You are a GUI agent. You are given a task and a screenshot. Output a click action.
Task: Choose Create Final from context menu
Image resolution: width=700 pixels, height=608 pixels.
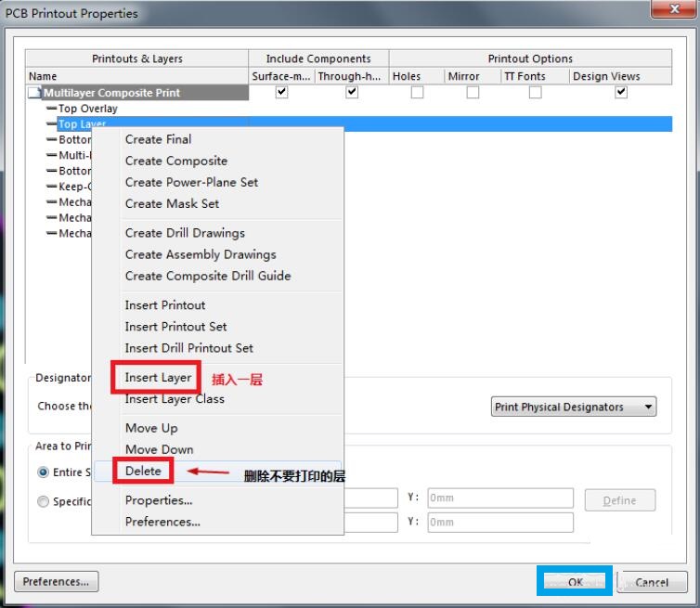(x=158, y=139)
